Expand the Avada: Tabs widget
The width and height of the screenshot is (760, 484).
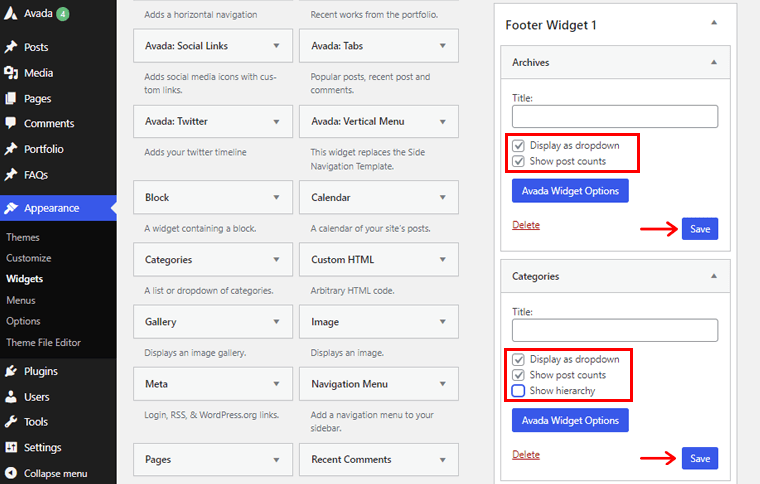coord(443,46)
